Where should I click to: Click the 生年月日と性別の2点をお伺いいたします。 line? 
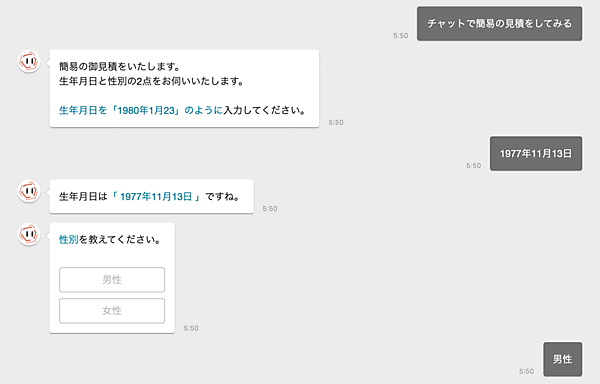[x=152, y=81]
